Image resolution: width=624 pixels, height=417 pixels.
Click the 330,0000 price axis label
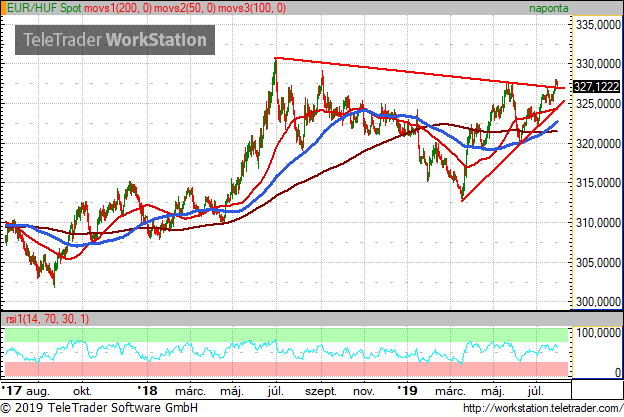[x=598, y=63]
